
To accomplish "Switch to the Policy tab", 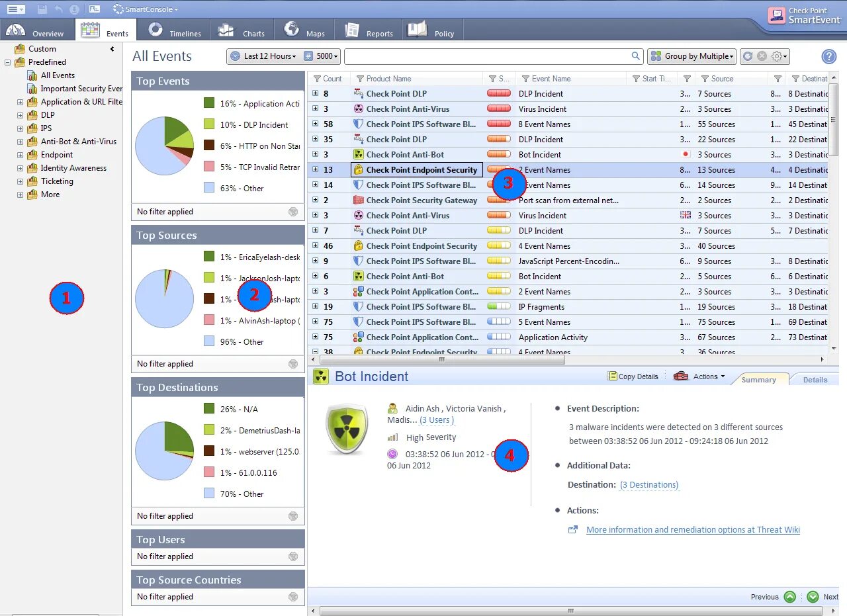I will click(x=432, y=30).
